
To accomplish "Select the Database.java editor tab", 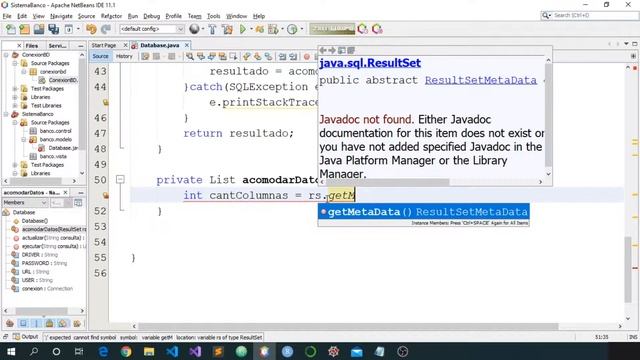I will 160,45.
